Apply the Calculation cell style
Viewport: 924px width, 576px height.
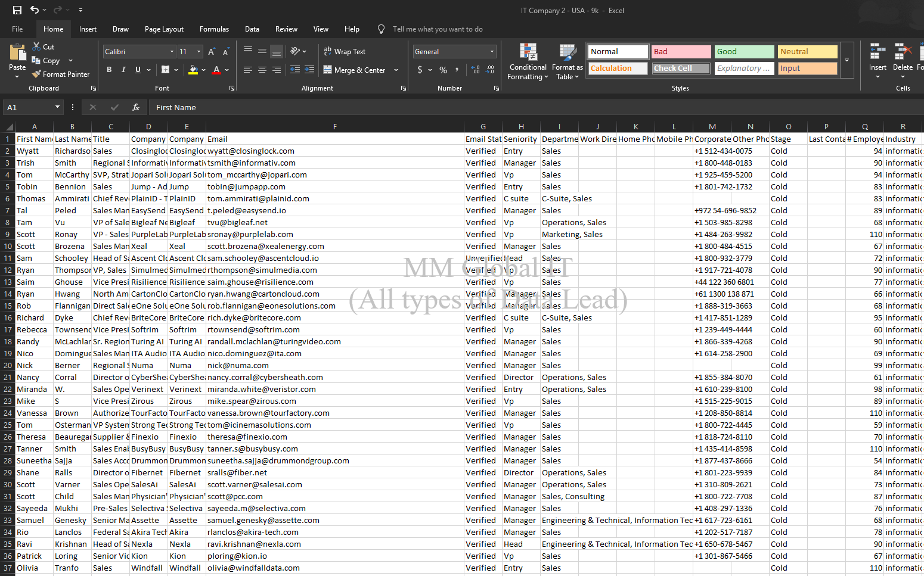[x=618, y=69]
